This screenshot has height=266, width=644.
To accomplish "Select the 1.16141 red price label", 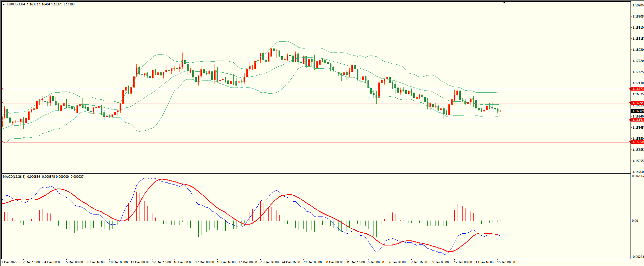I will [637, 120].
